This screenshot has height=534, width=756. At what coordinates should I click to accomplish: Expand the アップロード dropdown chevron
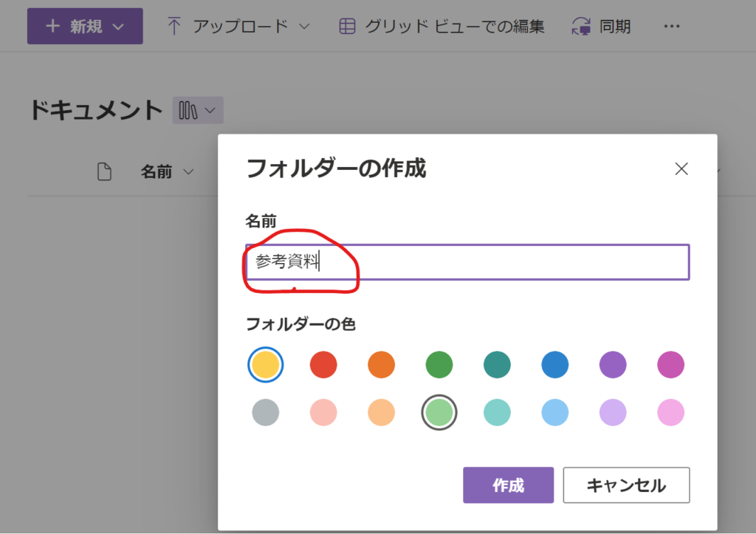coord(304,27)
